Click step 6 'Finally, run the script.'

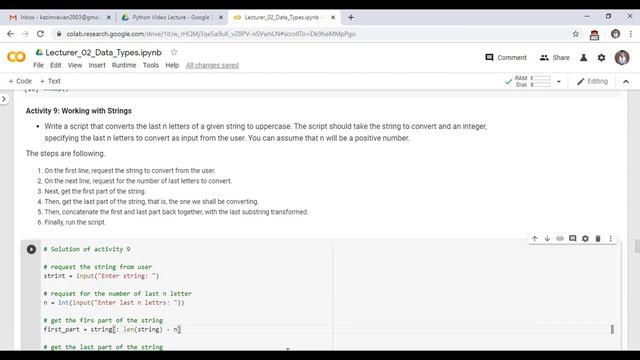[x=75, y=222]
